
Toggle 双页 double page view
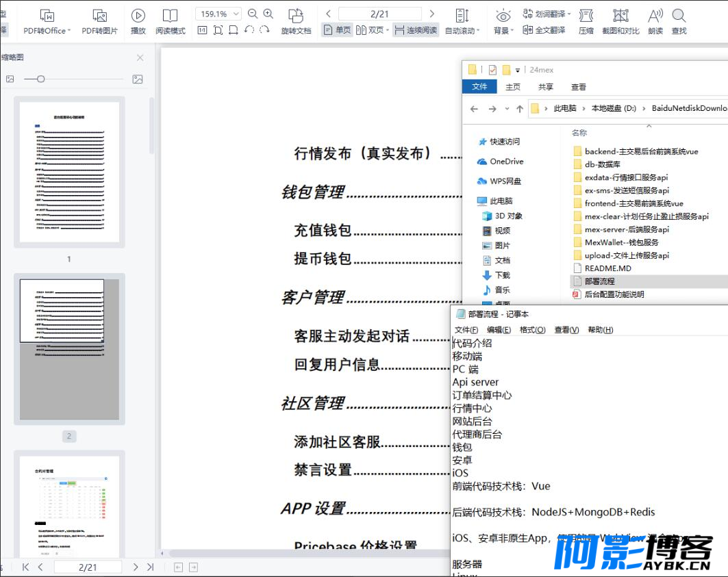[x=373, y=30]
